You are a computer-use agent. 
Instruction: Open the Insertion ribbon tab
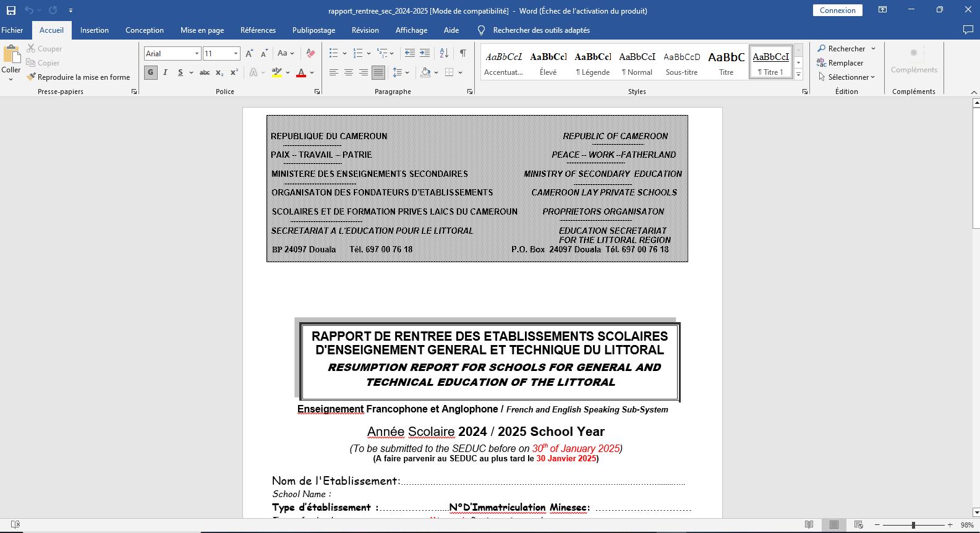point(94,30)
